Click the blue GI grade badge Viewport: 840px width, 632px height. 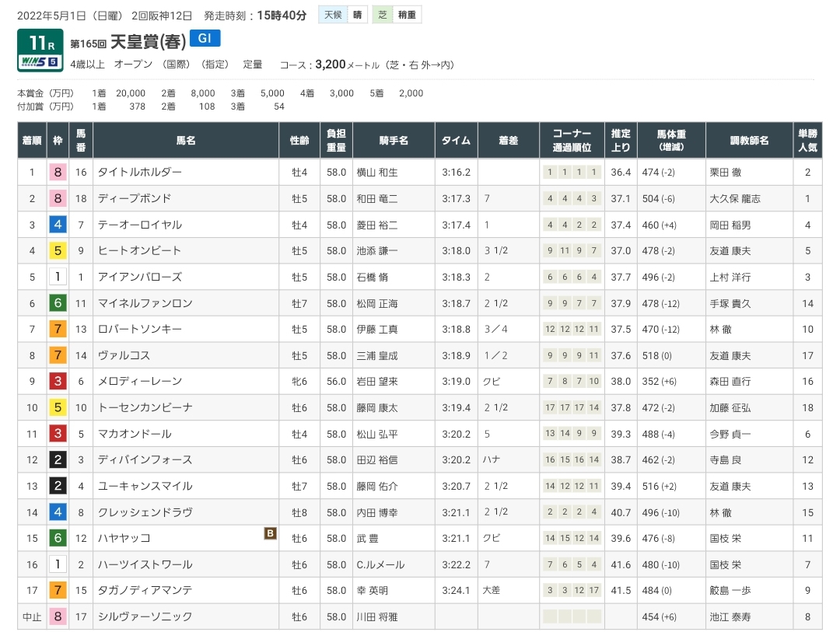click(205, 39)
